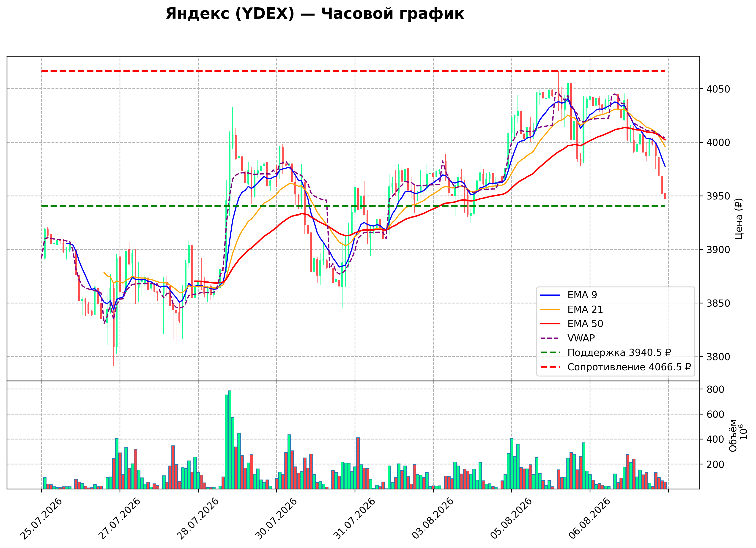Click the "Объём" volume axis title
This screenshot has width=756, height=548.
point(733,435)
